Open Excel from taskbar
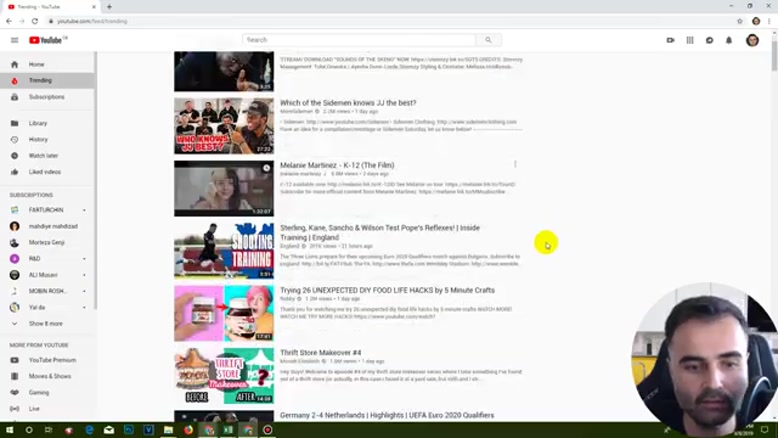 point(228,430)
